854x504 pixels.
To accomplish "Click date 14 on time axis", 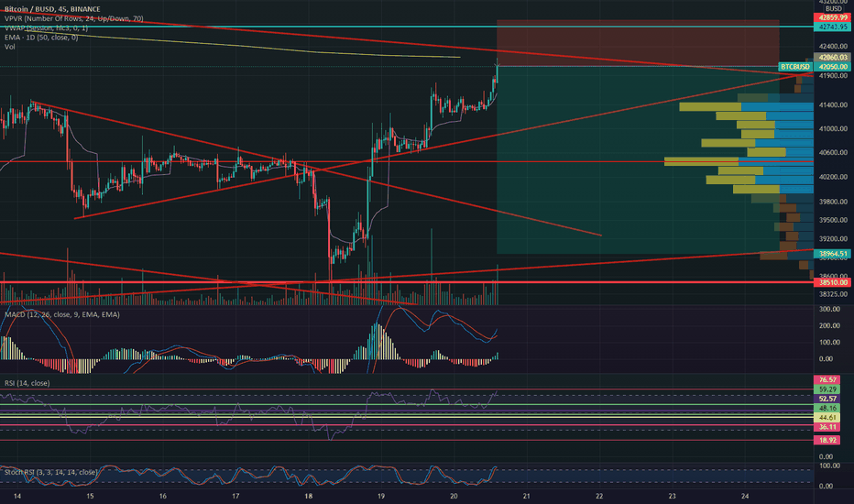I will coord(17,496).
